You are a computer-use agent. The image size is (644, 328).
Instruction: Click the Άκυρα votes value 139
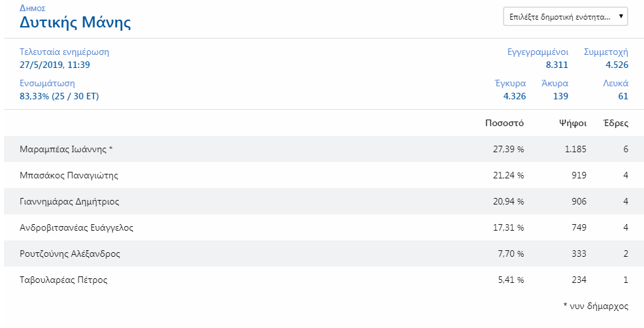click(561, 96)
